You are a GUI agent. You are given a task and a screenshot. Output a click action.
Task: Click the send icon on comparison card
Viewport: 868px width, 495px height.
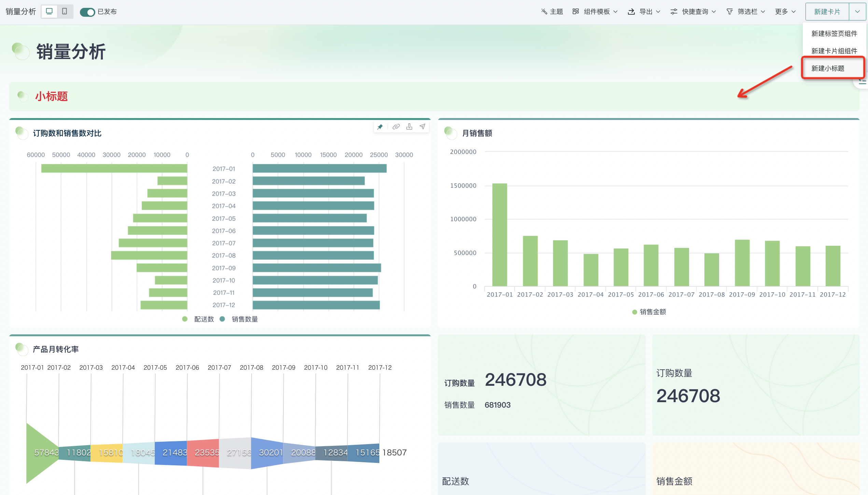coord(422,127)
